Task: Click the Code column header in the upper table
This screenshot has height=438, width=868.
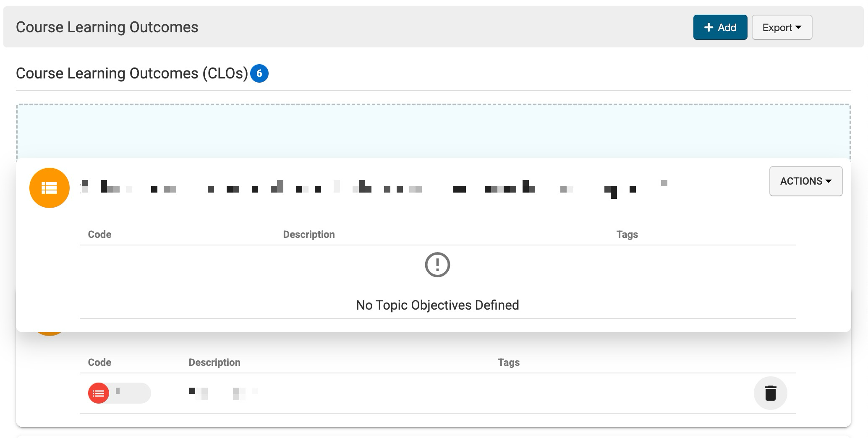Action: (x=99, y=235)
